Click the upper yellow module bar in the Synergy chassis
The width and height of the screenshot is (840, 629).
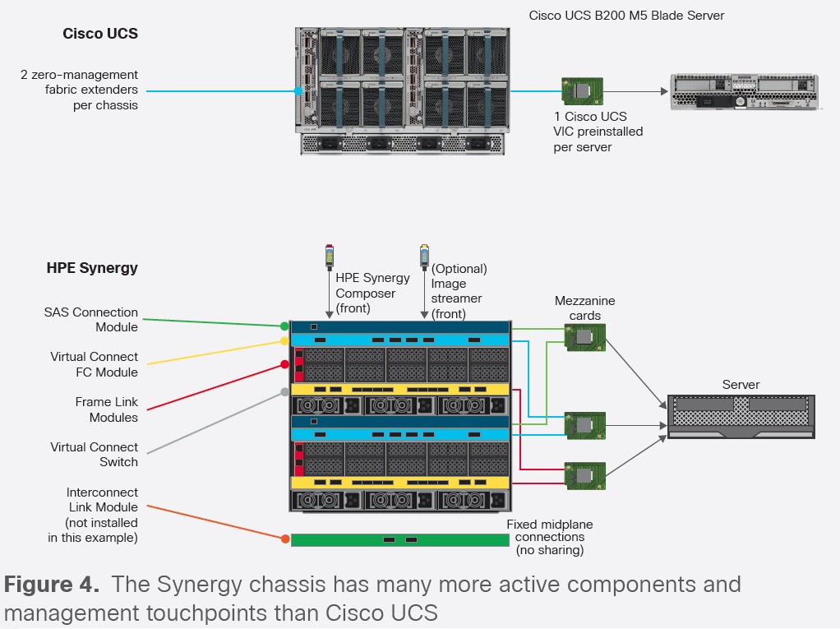coord(399,390)
